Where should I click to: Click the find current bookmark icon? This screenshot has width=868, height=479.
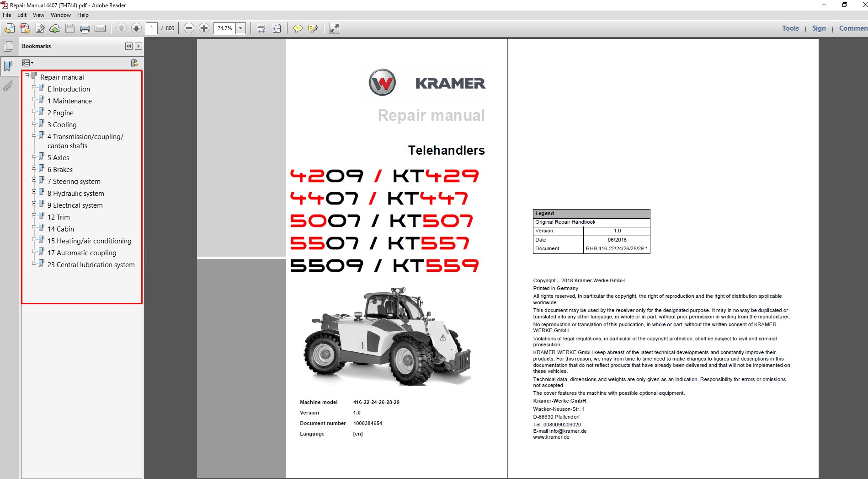coord(134,63)
